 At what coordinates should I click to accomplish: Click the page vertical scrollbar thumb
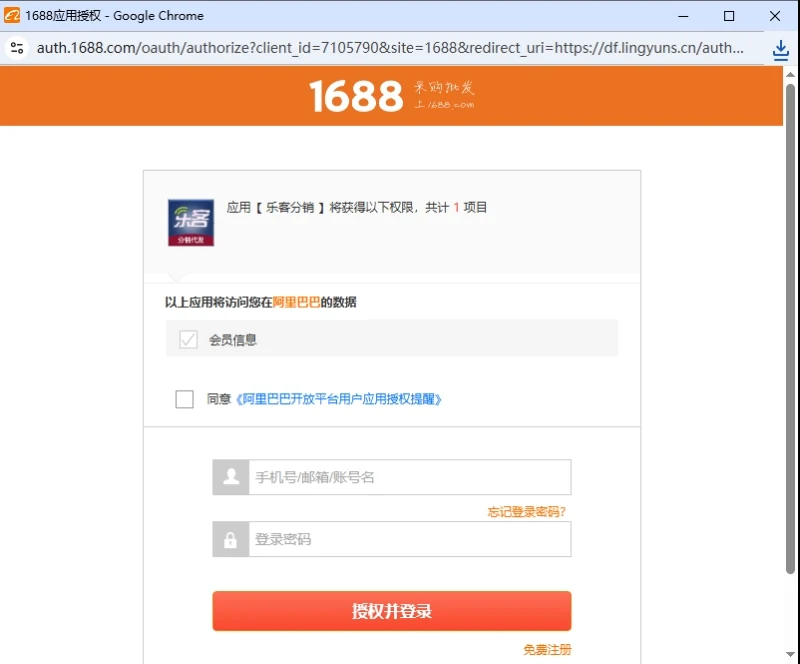point(790,329)
